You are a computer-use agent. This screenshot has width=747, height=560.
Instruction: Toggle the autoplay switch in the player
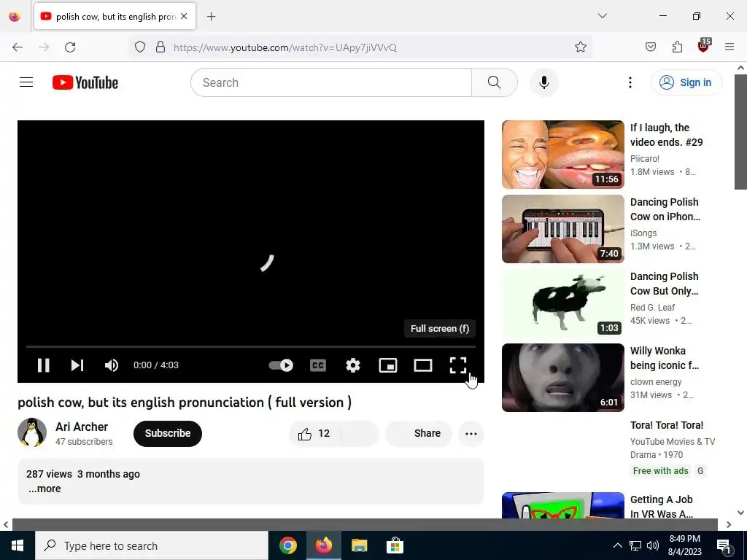pos(281,365)
